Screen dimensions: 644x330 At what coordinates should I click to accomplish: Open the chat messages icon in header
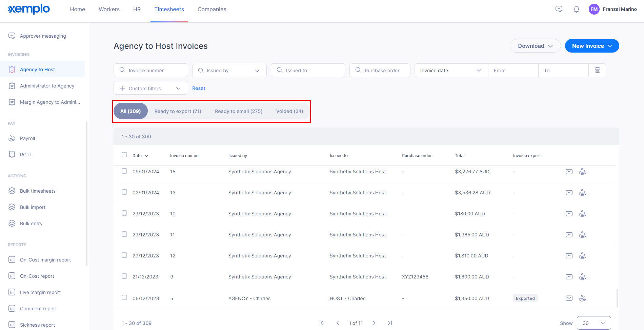(559, 9)
